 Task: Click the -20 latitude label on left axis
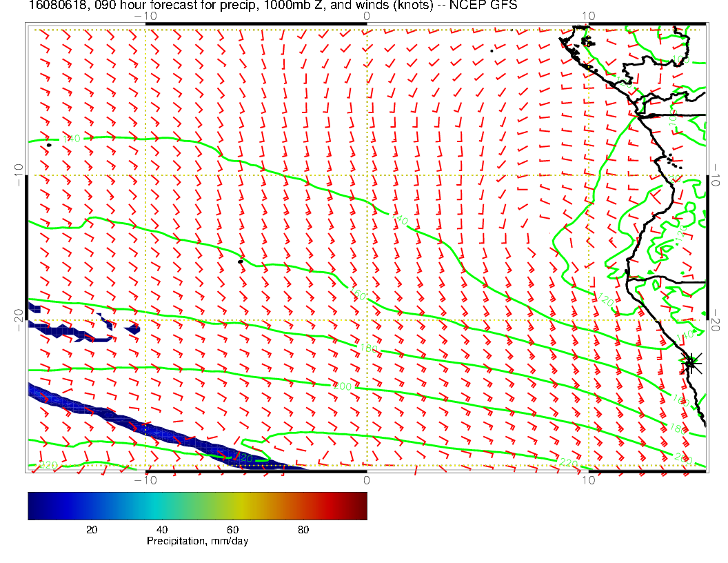click(19, 319)
